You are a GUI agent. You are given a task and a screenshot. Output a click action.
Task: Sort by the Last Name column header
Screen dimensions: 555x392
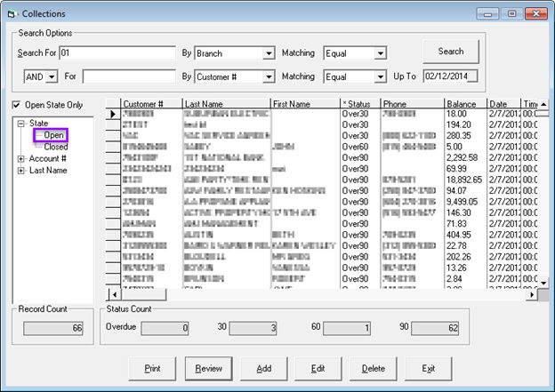pos(226,104)
